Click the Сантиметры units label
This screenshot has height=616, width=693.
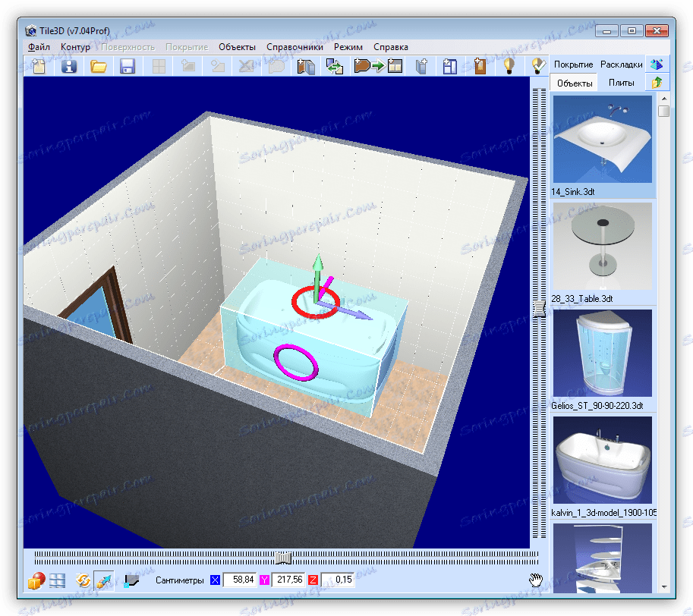(x=179, y=580)
